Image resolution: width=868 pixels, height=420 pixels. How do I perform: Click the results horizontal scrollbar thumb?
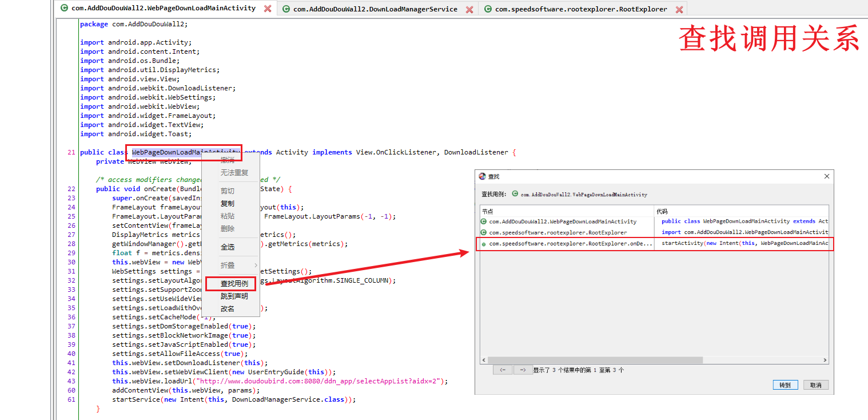(x=595, y=360)
